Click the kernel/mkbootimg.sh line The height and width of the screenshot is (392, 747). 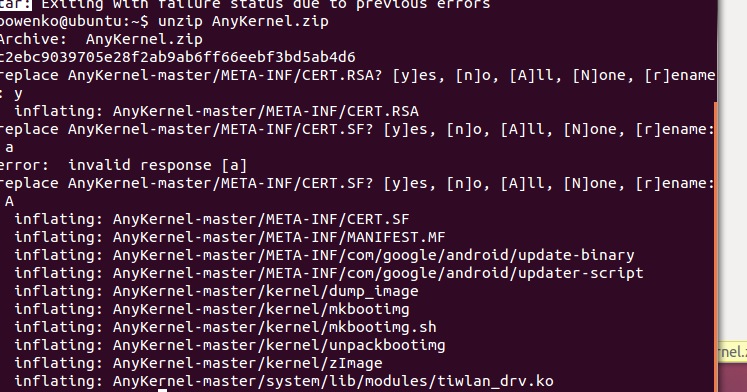pyautogui.click(x=225, y=327)
